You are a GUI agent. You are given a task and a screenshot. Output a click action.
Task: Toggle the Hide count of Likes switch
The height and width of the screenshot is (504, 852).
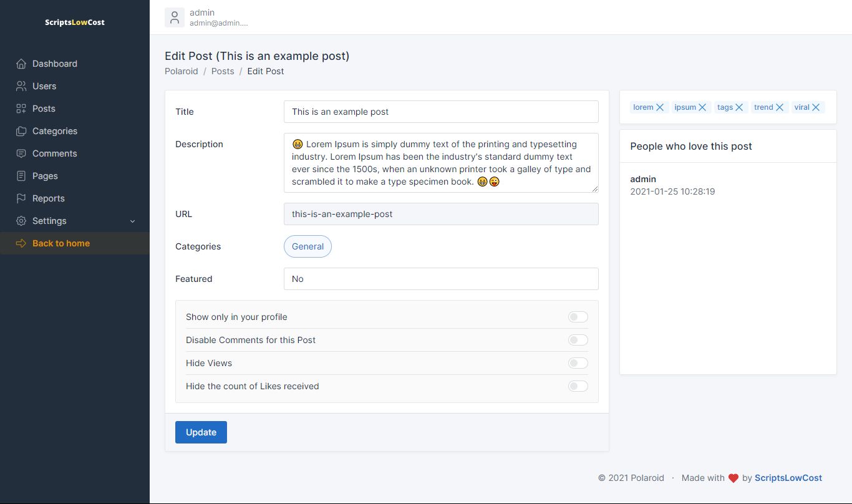coord(578,386)
